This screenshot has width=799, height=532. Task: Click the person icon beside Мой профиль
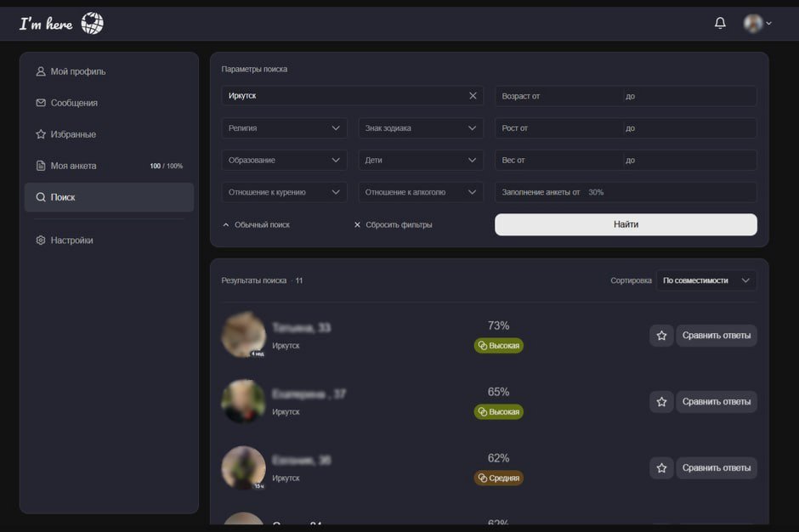[41, 71]
